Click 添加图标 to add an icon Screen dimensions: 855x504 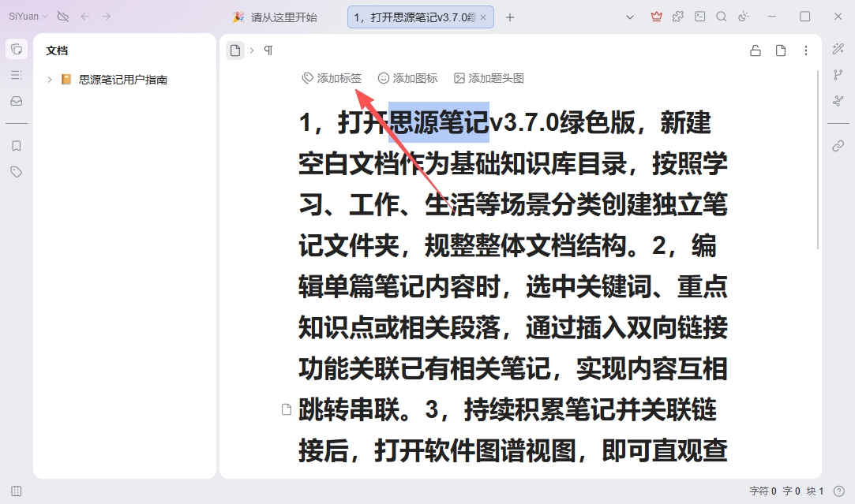408,78
